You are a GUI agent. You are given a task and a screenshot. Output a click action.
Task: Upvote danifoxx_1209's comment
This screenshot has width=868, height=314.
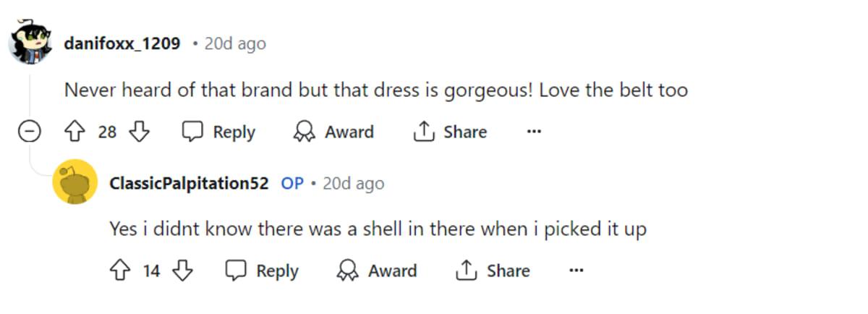(75, 132)
